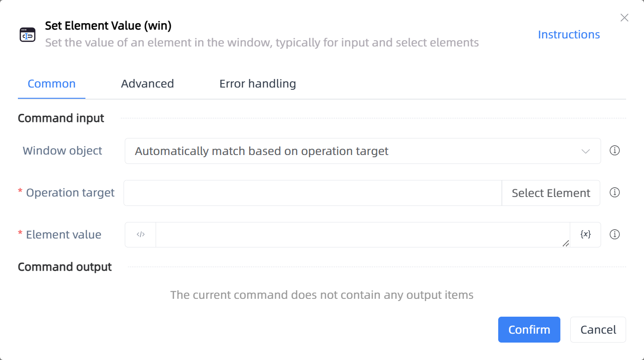This screenshot has height=360, width=644.
Task: Insert a variable using the {x} icon
Action: click(x=585, y=234)
